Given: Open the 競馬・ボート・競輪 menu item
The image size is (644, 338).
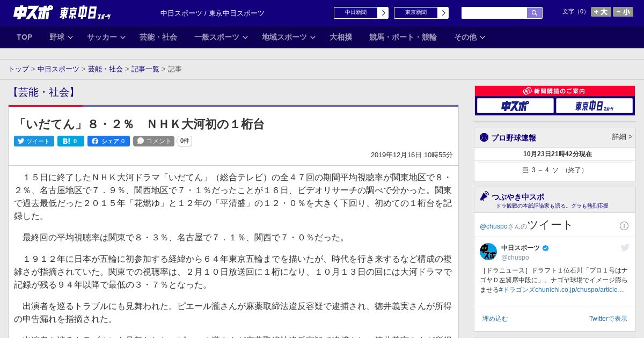Looking at the screenshot, I should point(403,37).
